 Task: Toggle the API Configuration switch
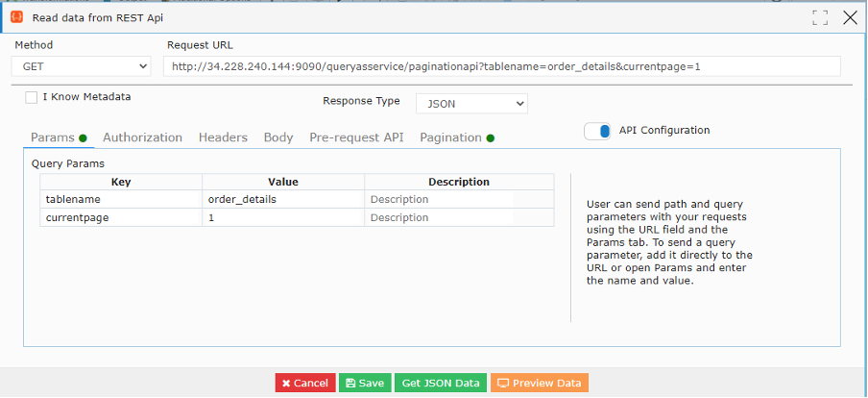pos(597,131)
